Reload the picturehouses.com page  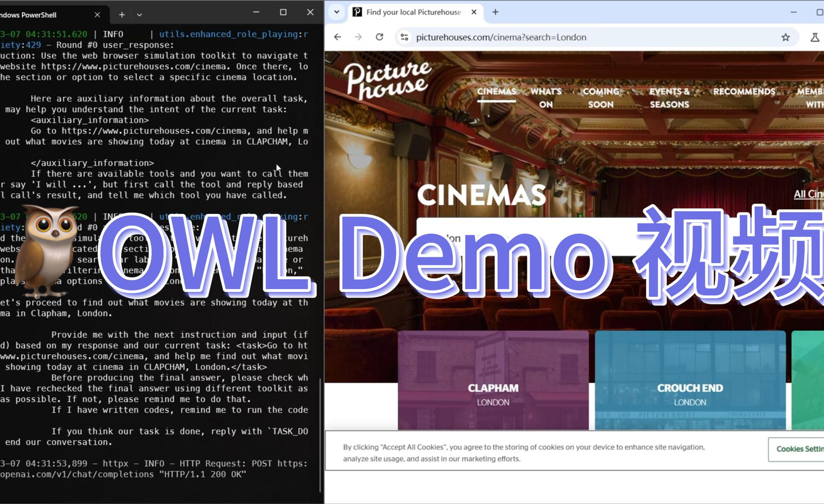coord(379,37)
